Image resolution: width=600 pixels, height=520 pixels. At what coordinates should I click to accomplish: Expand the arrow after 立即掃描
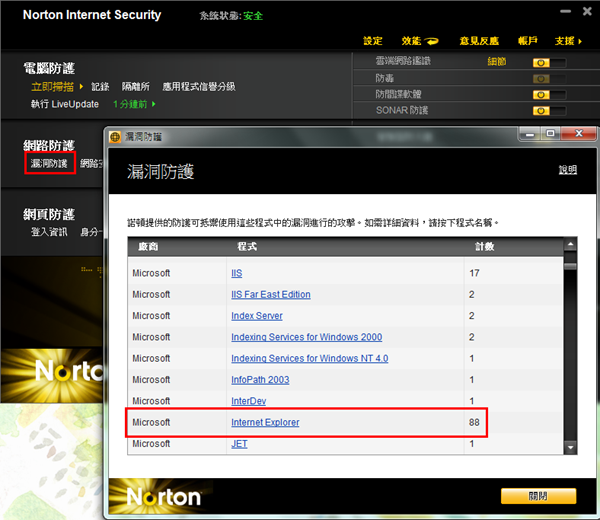click(81, 86)
